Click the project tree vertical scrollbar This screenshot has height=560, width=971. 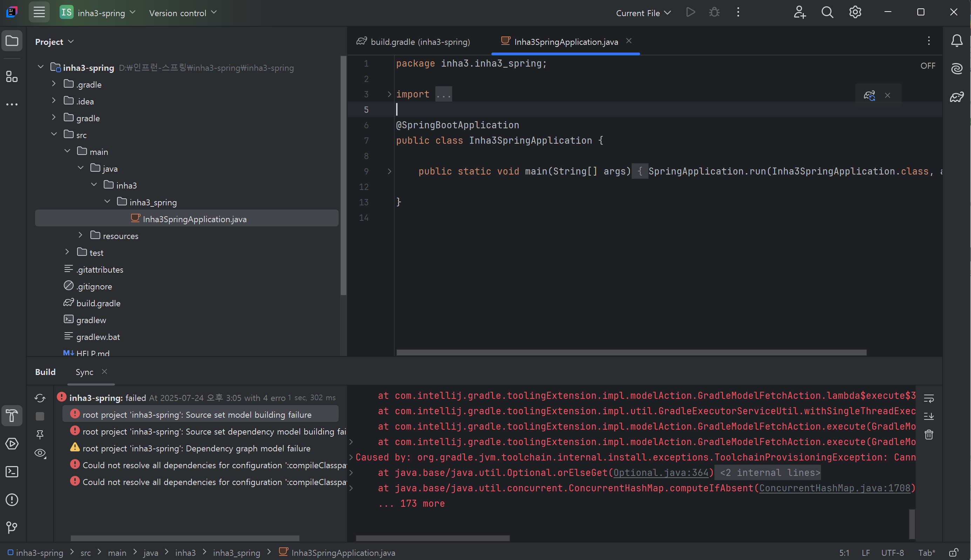coord(343,176)
